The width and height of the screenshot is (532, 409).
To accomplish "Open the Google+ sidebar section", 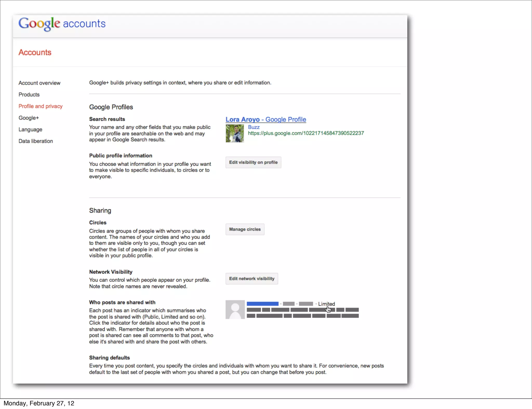I will [x=29, y=118].
